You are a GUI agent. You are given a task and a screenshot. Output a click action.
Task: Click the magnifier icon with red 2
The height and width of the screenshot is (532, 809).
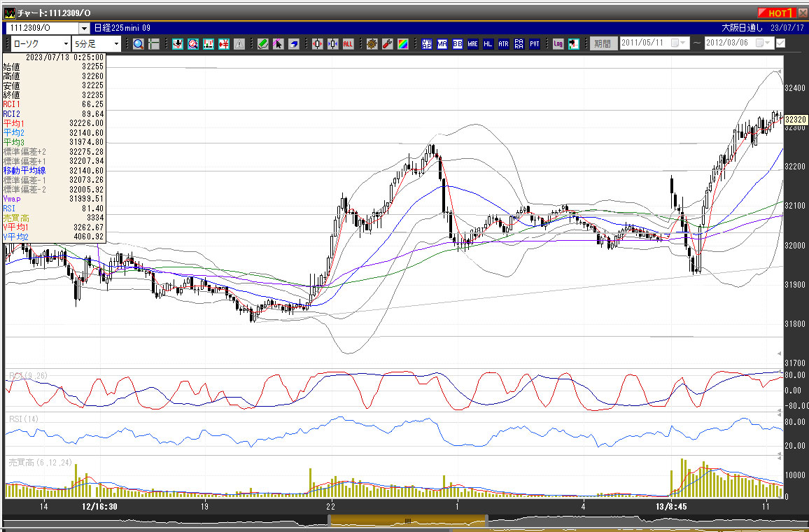tap(193, 44)
